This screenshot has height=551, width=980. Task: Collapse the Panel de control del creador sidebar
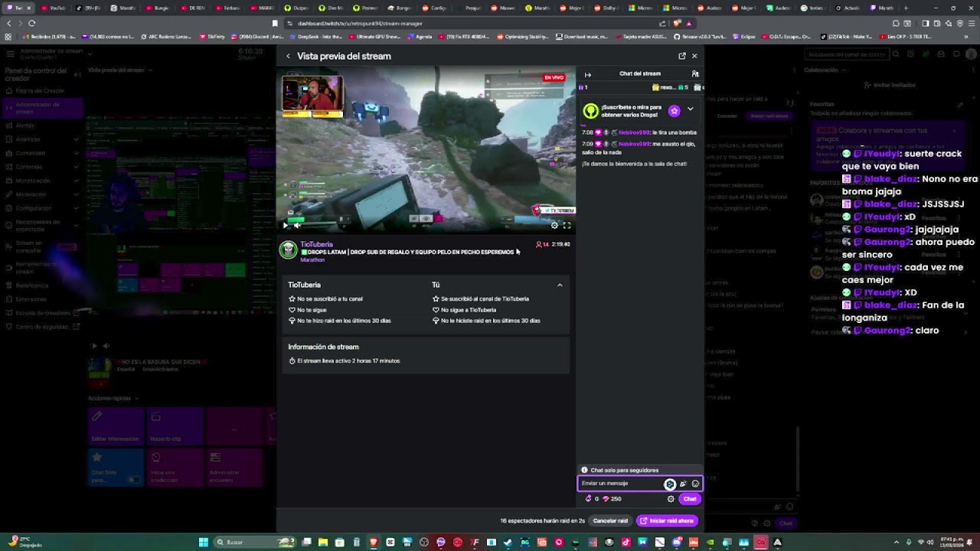(x=77, y=74)
